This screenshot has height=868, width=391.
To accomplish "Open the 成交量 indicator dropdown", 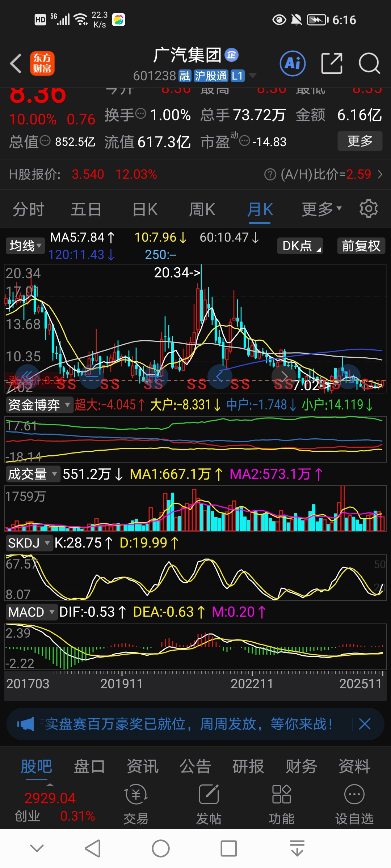I will (x=33, y=474).
